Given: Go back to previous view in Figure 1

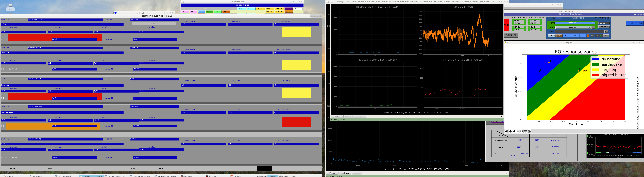Looking at the screenshot, I should point(510,131).
